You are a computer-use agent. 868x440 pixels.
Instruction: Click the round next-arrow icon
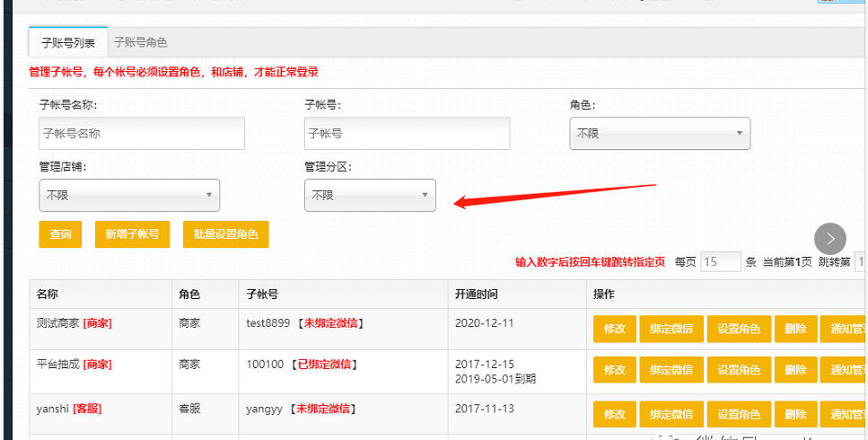tap(830, 238)
